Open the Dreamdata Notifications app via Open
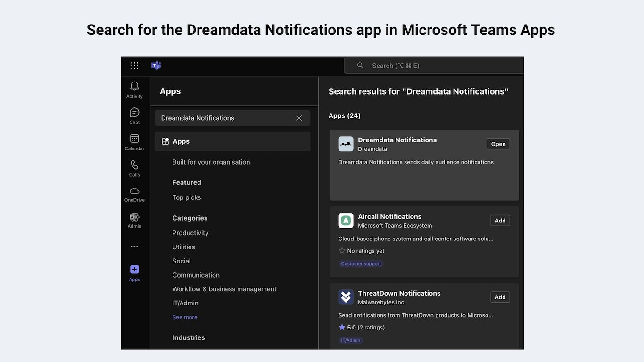The height and width of the screenshot is (362, 644). 498,144
